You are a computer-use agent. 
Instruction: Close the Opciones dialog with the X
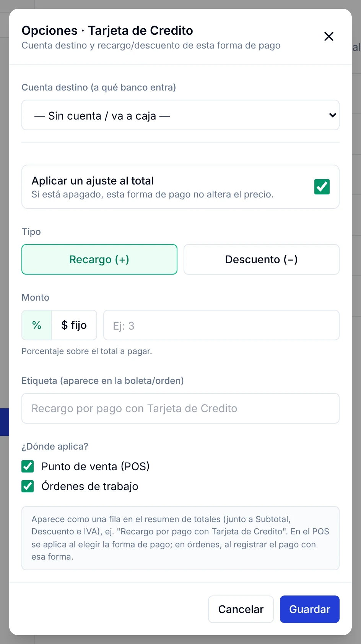coord(329,36)
